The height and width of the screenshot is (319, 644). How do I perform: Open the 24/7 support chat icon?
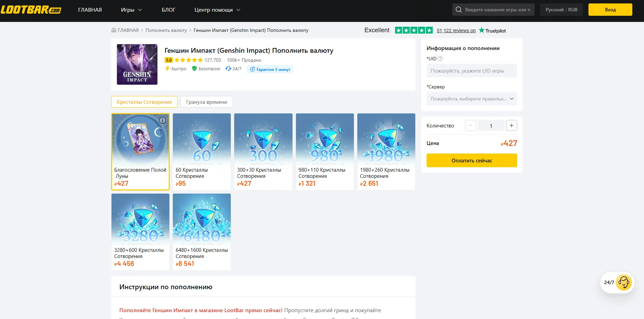(x=623, y=282)
